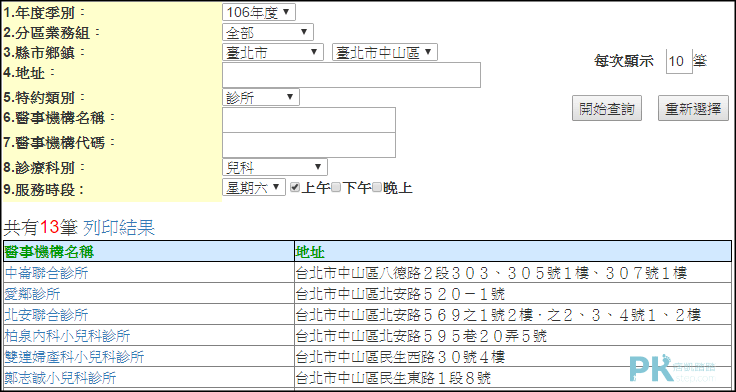Open the 中崙聯合診所 link

point(46,272)
